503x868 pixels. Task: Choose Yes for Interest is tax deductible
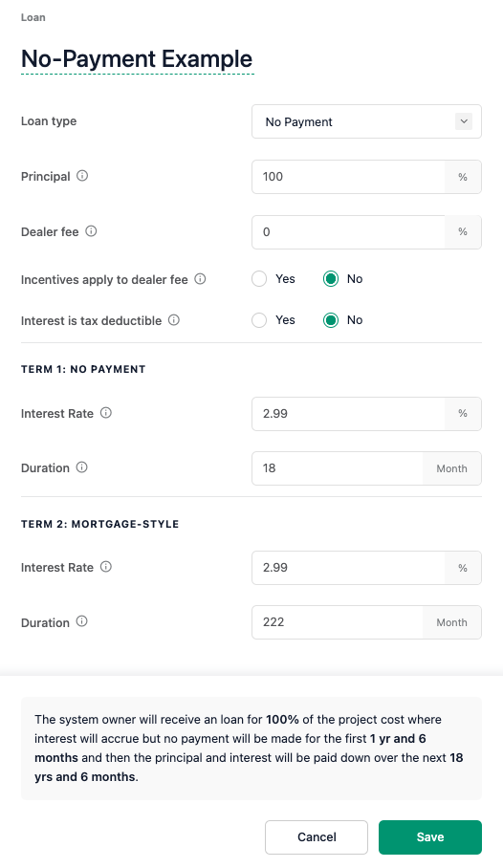tap(259, 320)
